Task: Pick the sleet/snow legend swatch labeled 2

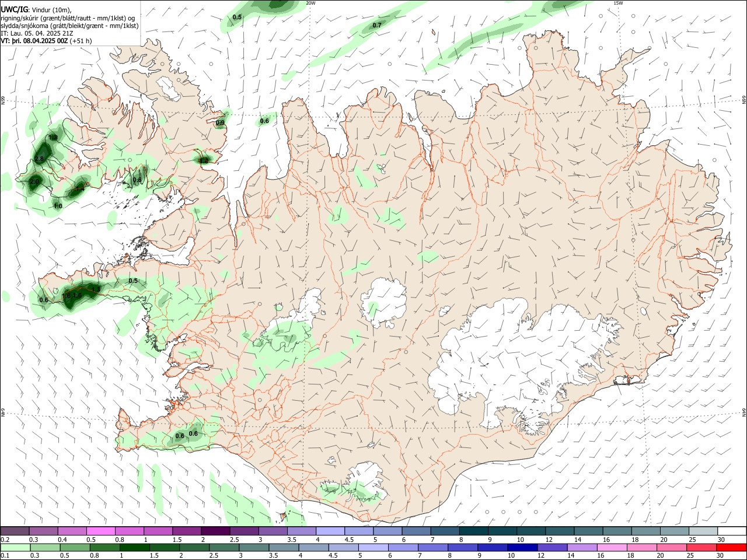Action: coord(215,531)
